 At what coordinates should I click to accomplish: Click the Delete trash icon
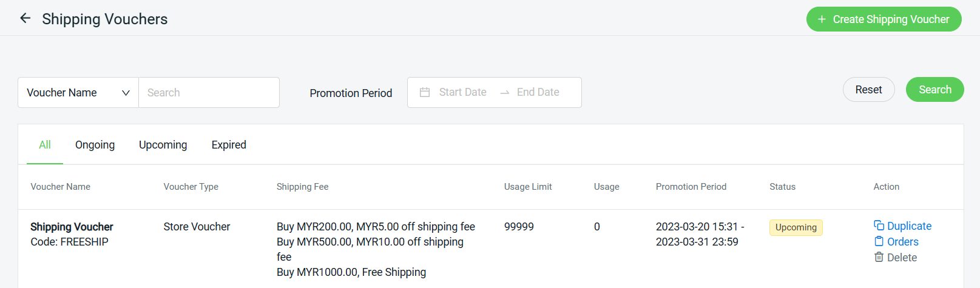pyautogui.click(x=879, y=257)
